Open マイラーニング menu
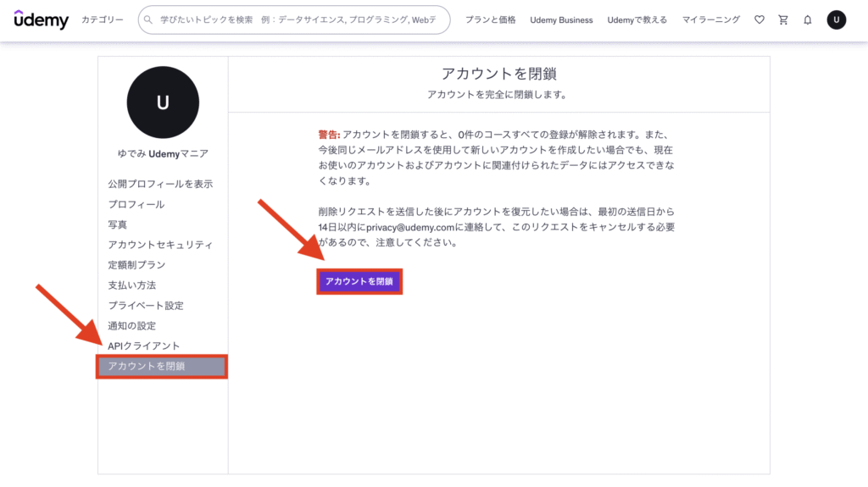 click(x=710, y=19)
